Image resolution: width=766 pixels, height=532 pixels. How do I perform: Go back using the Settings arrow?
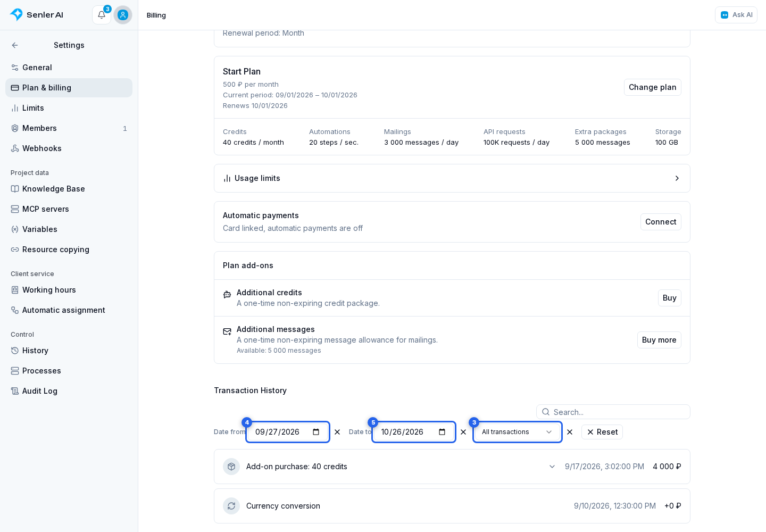point(15,45)
